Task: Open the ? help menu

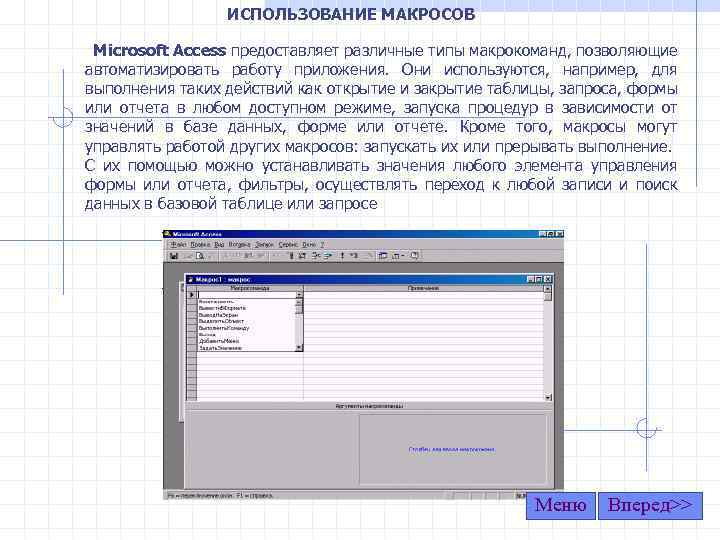Action: 322,245
